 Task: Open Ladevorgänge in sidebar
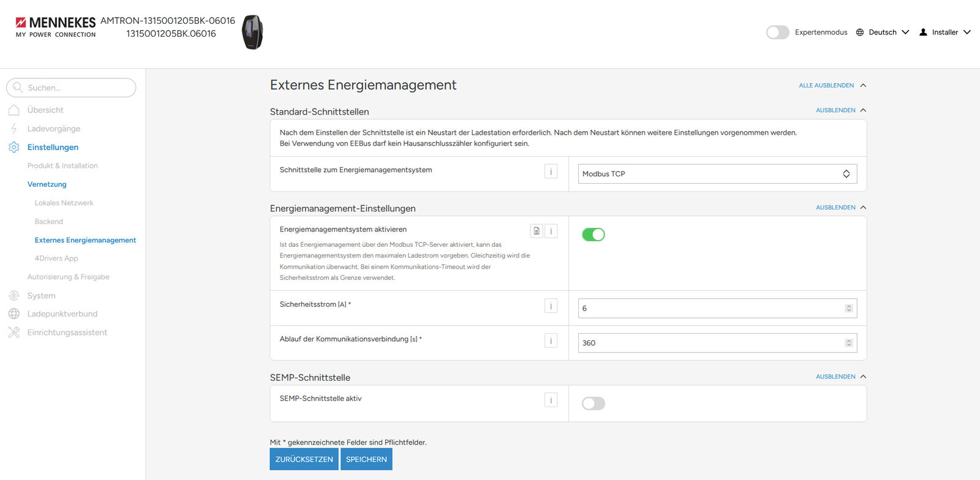(54, 129)
